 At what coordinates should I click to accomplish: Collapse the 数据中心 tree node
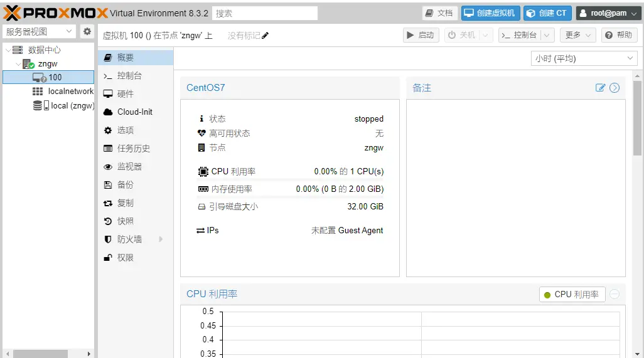coord(8,50)
